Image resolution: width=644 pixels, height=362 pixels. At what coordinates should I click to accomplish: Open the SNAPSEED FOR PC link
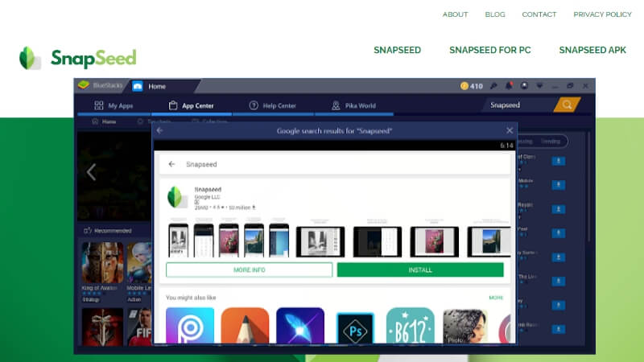(489, 50)
